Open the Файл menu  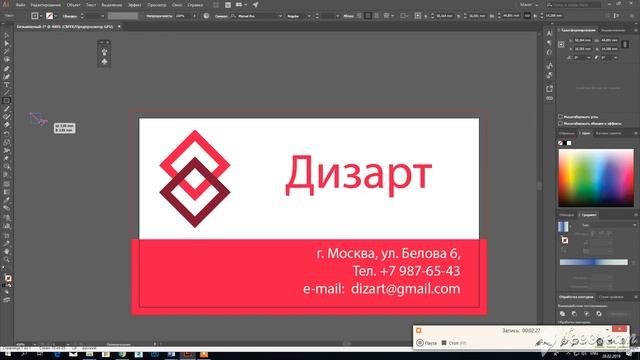click(x=20, y=5)
